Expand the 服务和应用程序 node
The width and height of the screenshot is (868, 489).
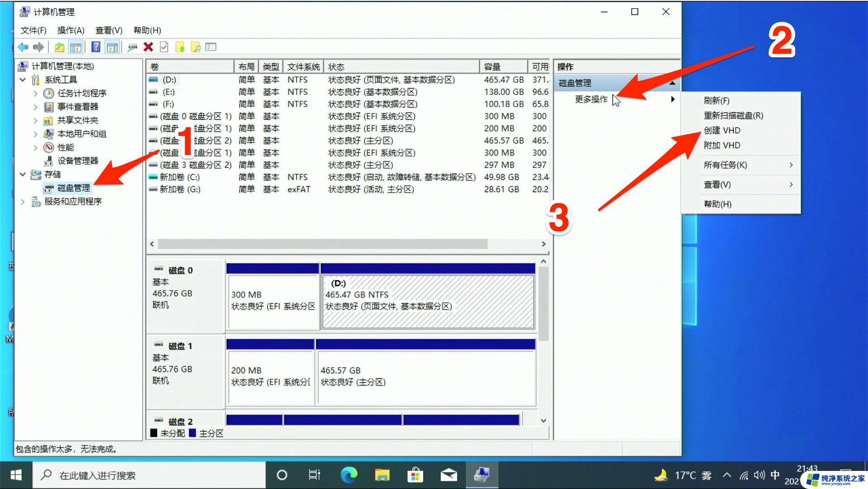(x=23, y=202)
